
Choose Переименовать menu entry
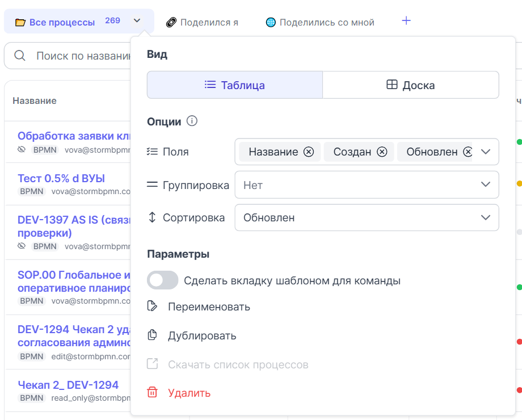tap(209, 306)
